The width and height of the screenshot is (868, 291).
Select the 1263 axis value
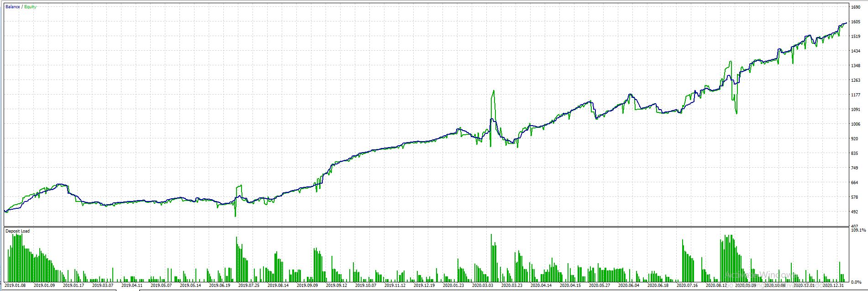855,80
